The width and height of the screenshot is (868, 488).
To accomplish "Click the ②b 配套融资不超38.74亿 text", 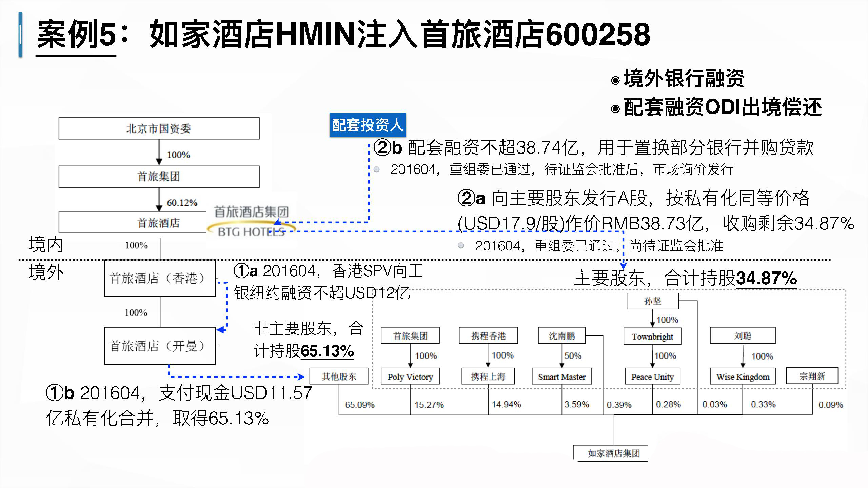I will pyautogui.click(x=593, y=147).
